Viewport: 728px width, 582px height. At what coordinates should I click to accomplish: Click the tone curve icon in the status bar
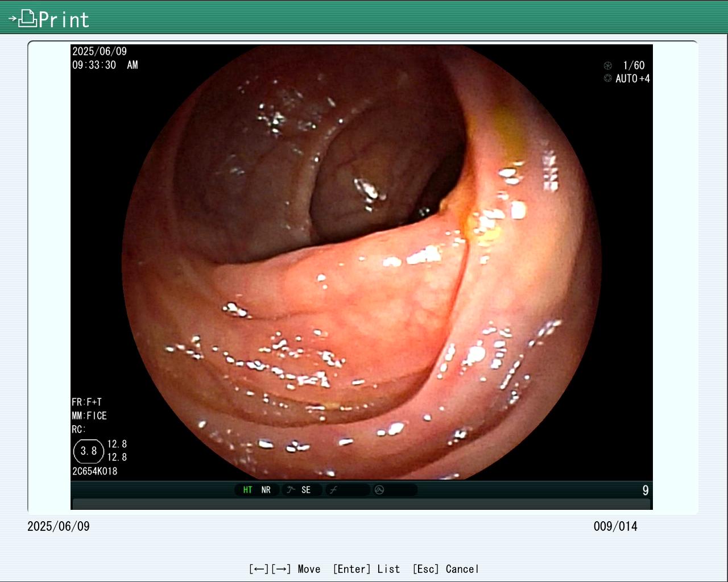[x=334, y=490]
